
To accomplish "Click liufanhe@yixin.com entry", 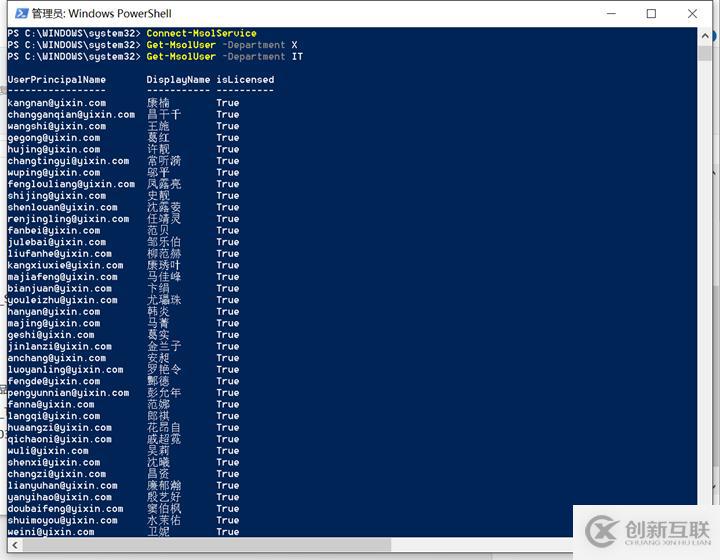I will [60, 254].
